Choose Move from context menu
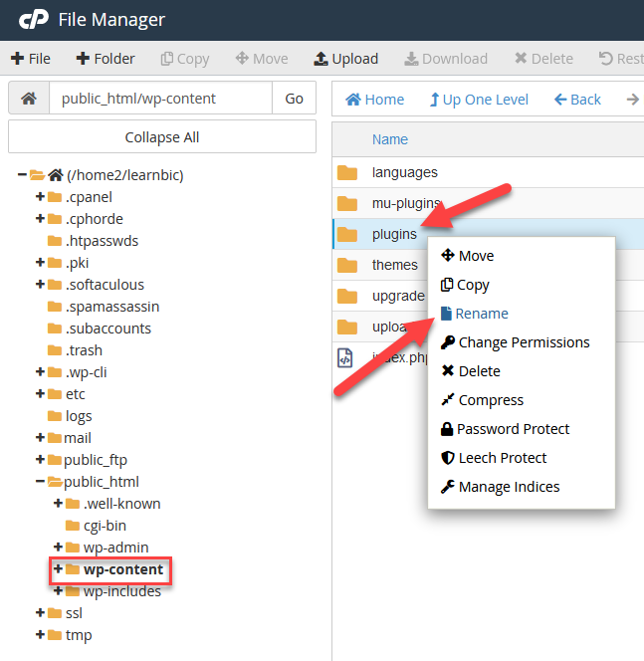This screenshot has height=661, width=644. tap(468, 256)
